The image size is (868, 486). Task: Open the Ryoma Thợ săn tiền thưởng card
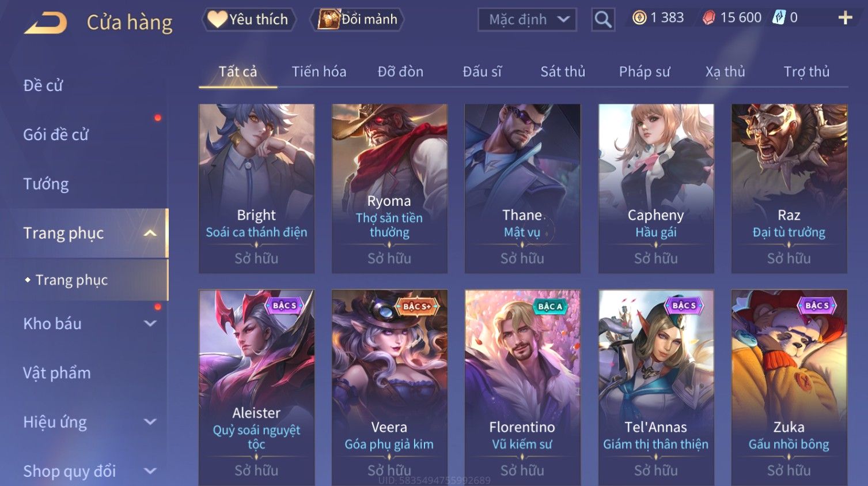pos(389,189)
